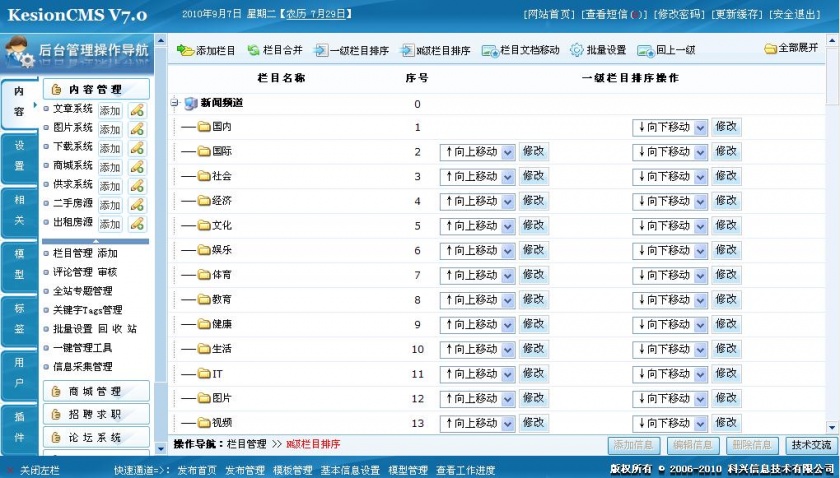Click the 技术交流 button at the bottom
Screen dimensions: 840x478
tap(811, 445)
